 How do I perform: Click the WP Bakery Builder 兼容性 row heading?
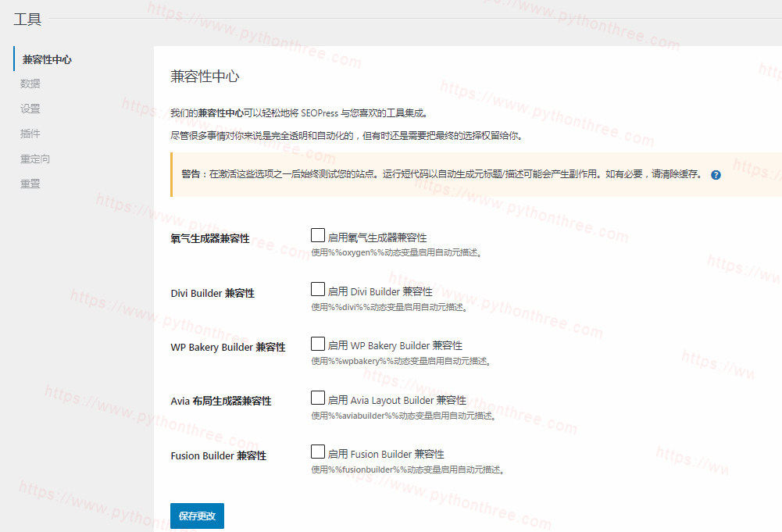[228, 347]
